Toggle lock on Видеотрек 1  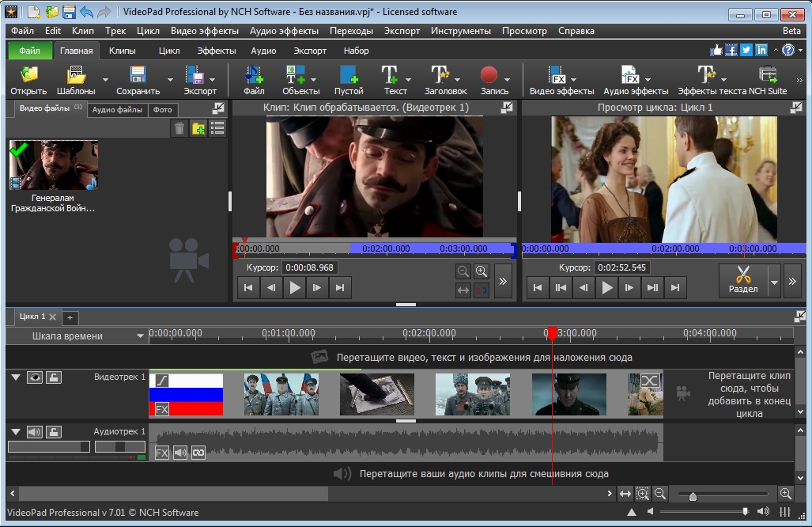[x=53, y=377]
